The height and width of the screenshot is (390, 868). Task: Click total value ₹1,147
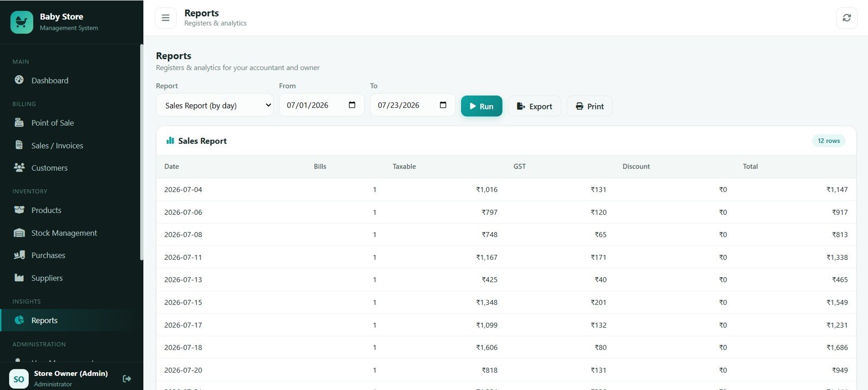(x=837, y=189)
